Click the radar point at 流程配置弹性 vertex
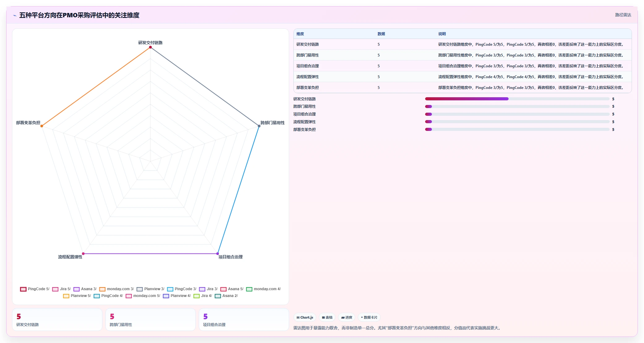 (x=83, y=254)
